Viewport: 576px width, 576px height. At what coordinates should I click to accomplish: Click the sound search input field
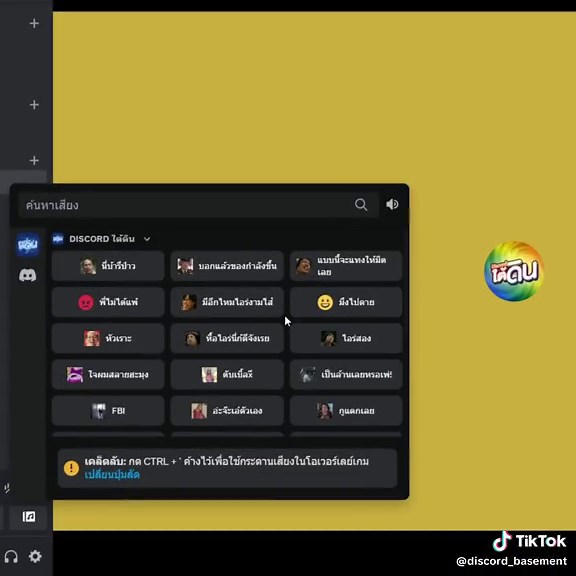click(198, 205)
